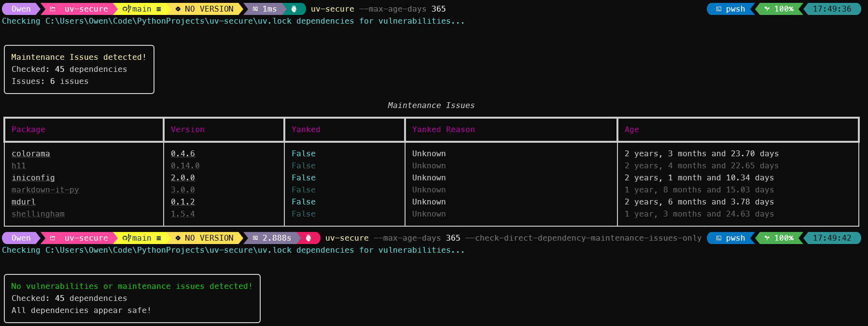Click the 'markdown-it-py' package link

[45, 190]
